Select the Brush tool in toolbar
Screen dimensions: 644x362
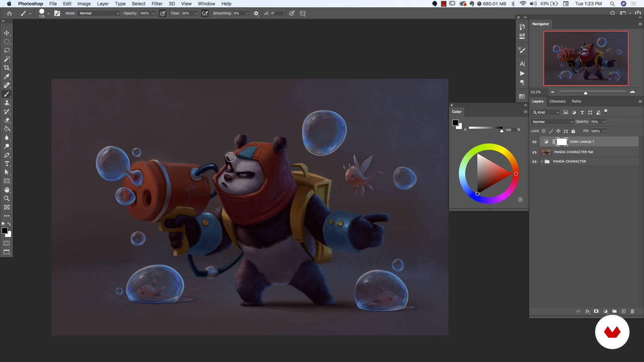click(7, 94)
